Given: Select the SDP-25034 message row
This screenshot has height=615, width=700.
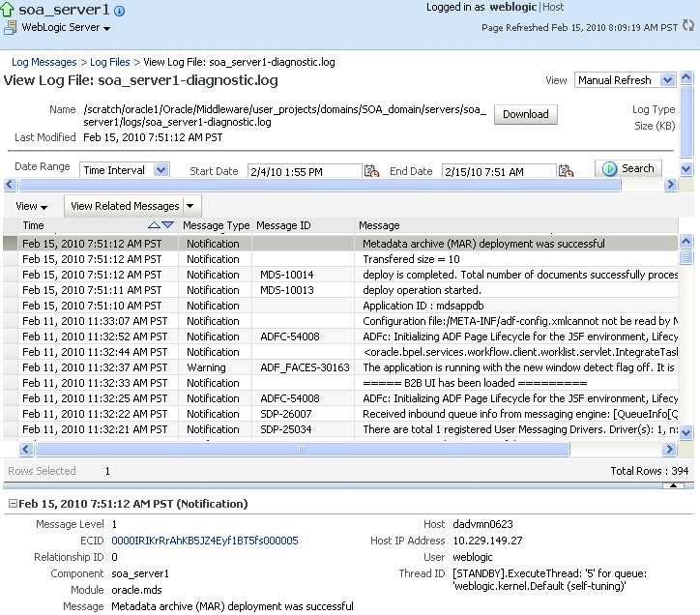Looking at the screenshot, I should pos(340,429).
